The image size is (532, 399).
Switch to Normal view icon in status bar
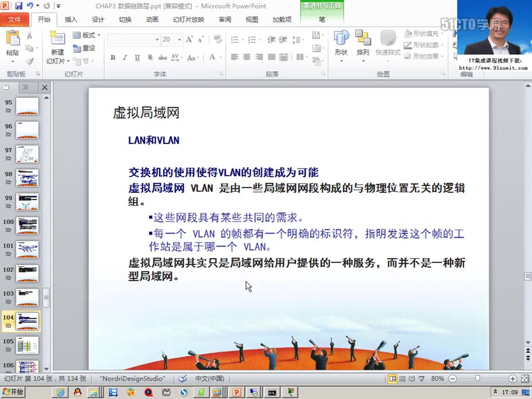[x=393, y=379]
